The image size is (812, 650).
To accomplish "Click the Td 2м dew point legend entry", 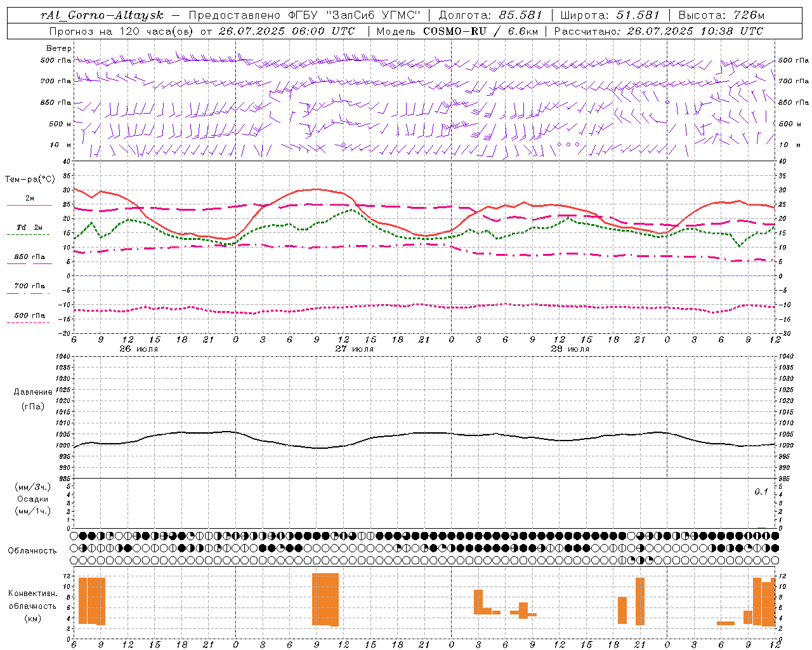I will 29,227.
